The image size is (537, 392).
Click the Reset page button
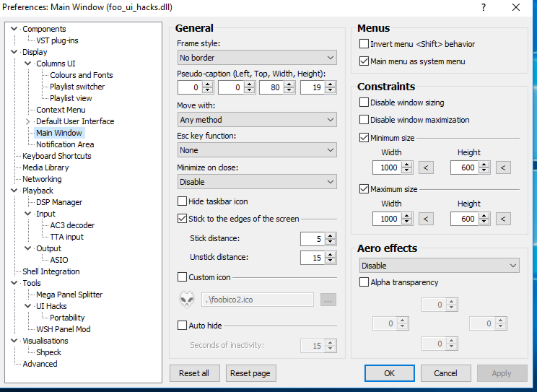click(x=251, y=373)
